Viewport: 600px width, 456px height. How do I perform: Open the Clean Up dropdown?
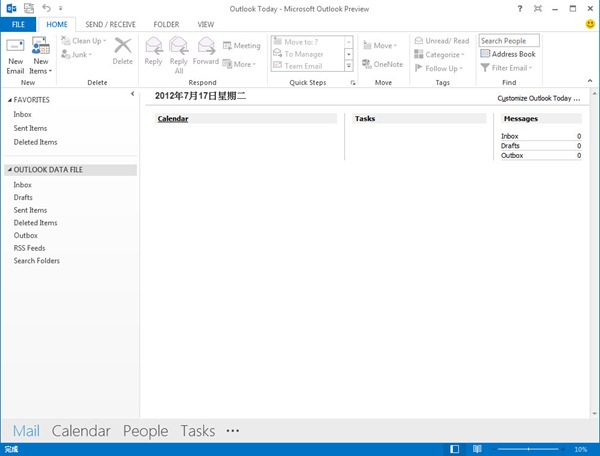pyautogui.click(x=84, y=41)
